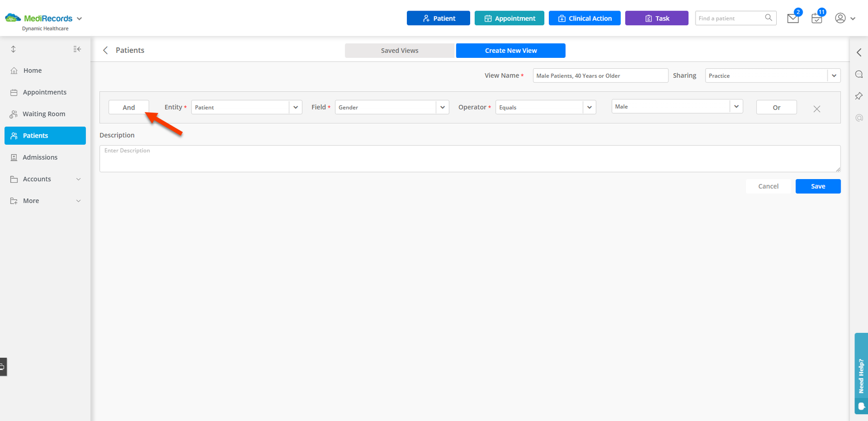Click the Appointments calendar icon
Viewport: 868px width, 421px height.
[x=14, y=92]
